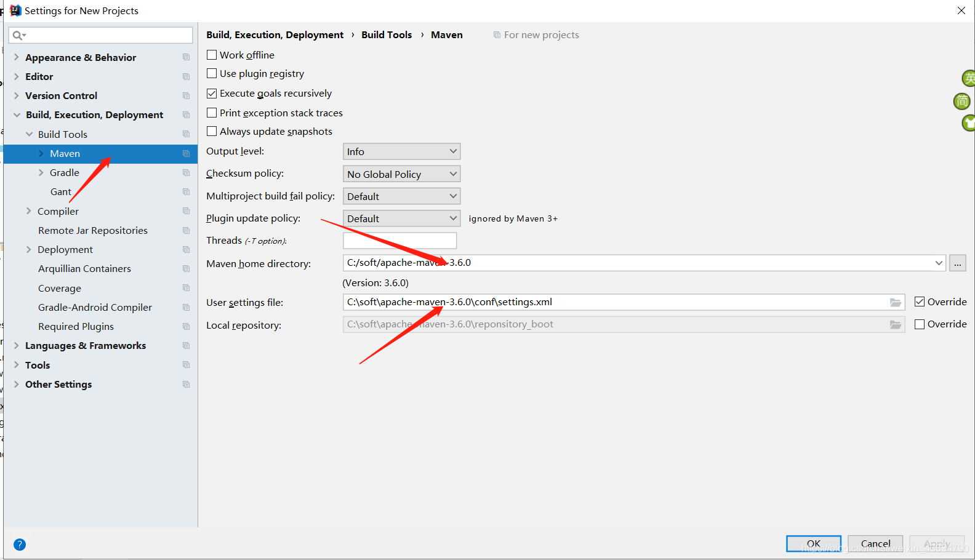Open Multiproject build fail policy dropdown
975x560 pixels.
(x=401, y=196)
